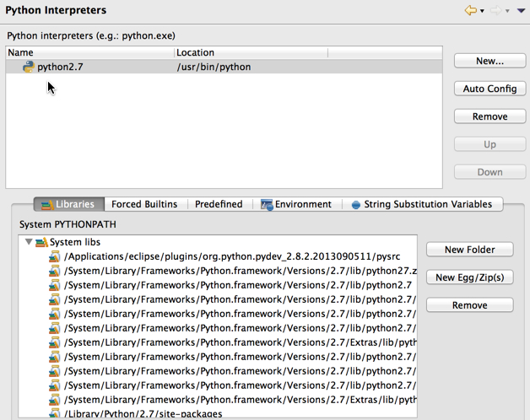Click the yellow back navigation arrow
The width and height of the screenshot is (530, 420).
[471, 10]
